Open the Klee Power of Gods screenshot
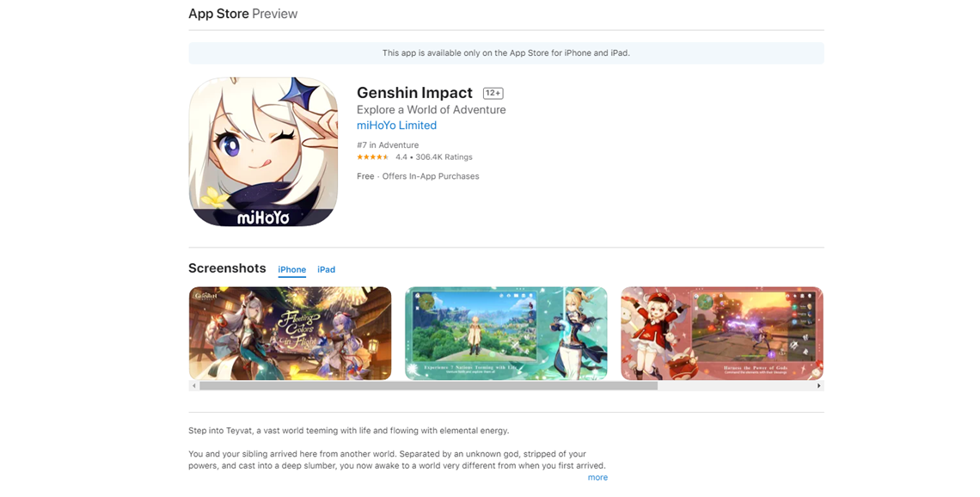 click(722, 334)
